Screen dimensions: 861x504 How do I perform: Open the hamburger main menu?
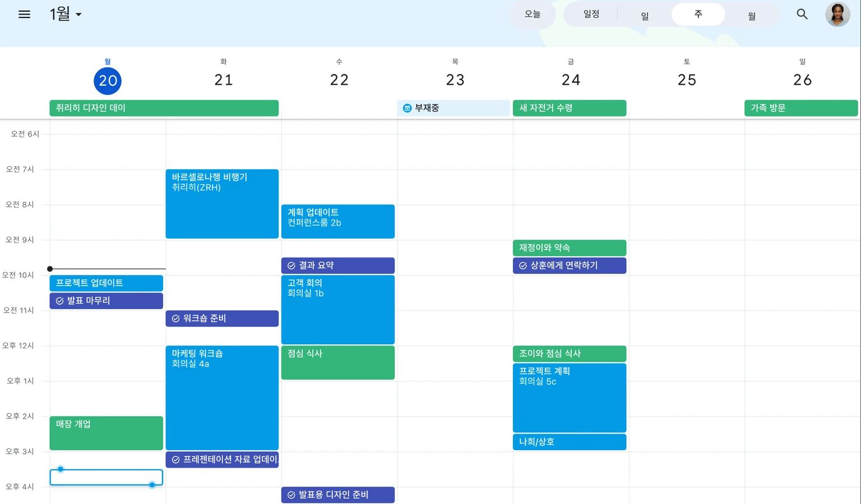24,15
